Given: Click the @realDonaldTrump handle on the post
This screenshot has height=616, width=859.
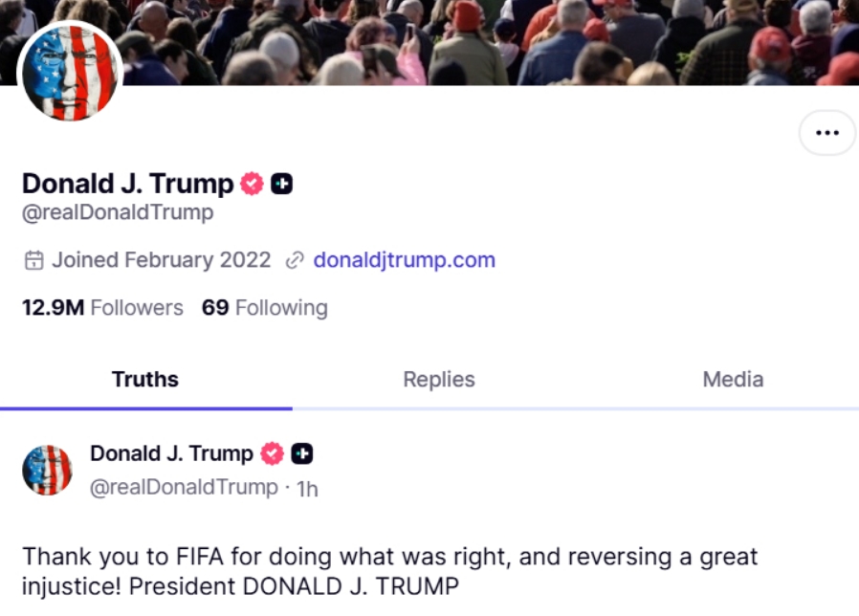Looking at the screenshot, I should pos(184,487).
